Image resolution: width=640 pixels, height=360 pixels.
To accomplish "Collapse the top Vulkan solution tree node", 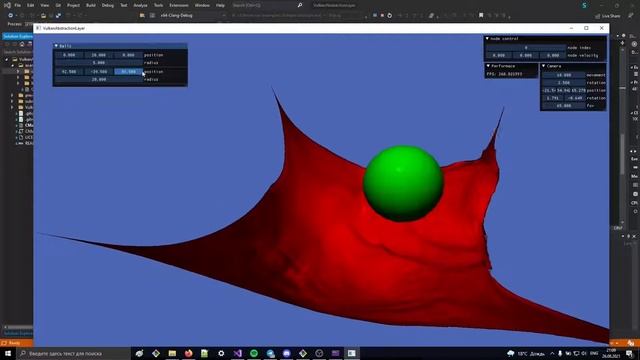I will [x=7, y=59].
